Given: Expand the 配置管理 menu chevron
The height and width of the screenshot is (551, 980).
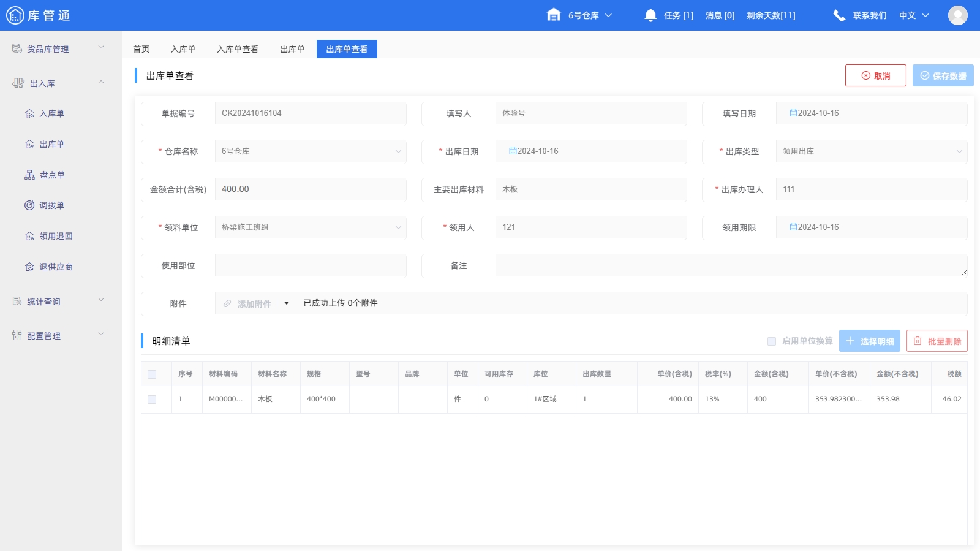Looking at the screenshot, I should (101, 334).
